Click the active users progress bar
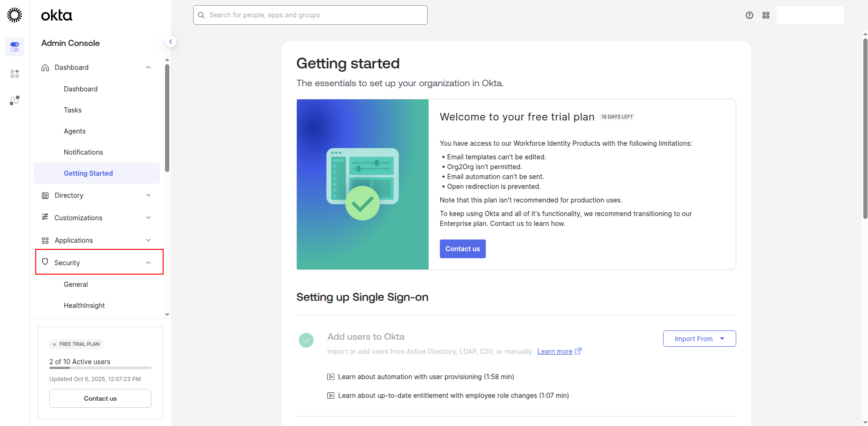The image size is (868, 426). point(100,368)
